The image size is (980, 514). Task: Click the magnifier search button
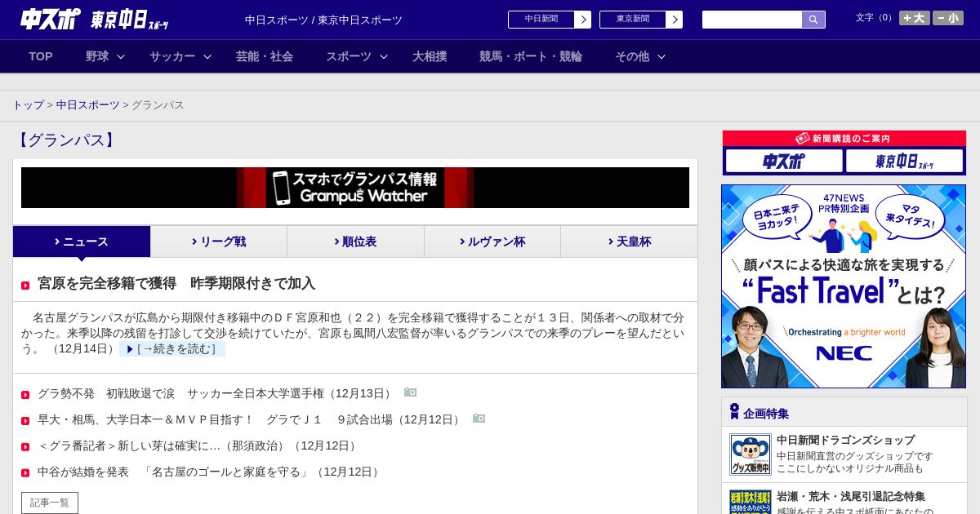(x=813, y=20)
